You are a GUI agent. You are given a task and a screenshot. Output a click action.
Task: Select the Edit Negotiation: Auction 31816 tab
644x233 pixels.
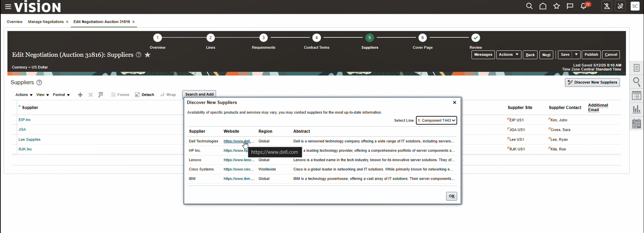click(102, 22)
